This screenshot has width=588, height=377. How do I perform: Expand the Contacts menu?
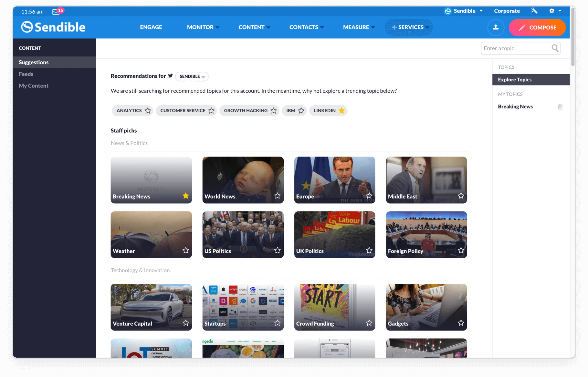point(307,27)
